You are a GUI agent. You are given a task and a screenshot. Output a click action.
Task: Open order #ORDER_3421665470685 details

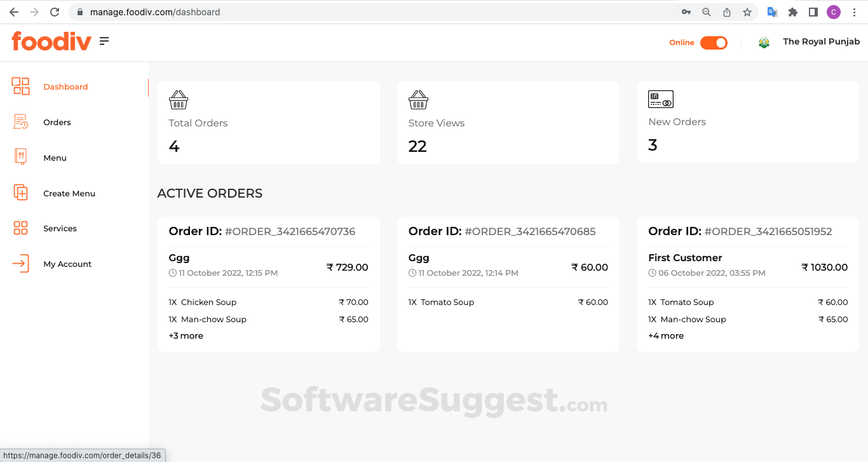click(x=530, y=232)
